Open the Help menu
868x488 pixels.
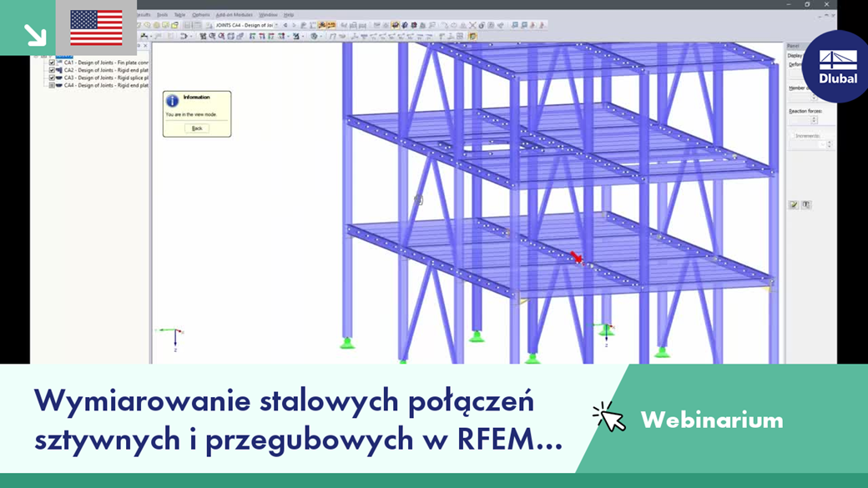click(289, 15)
